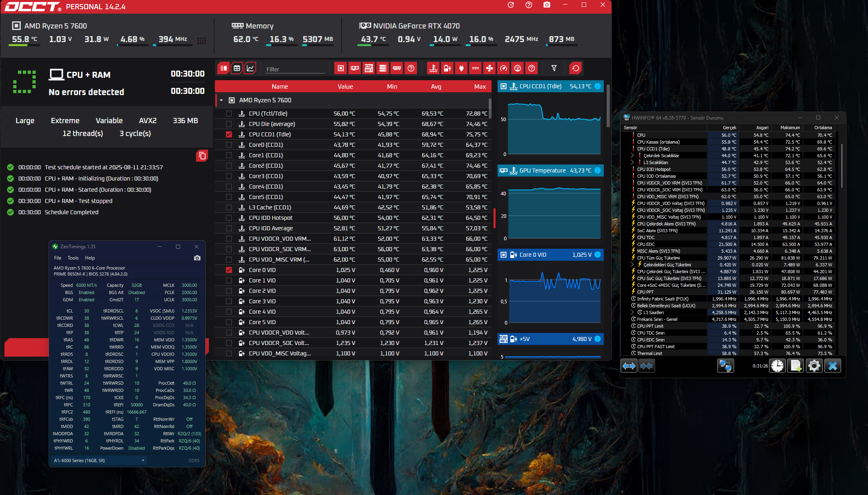The height and width of the screenshot is (495, 868).
Task: Toggle the power plug sensor filter icon
Action: [461, 68]
